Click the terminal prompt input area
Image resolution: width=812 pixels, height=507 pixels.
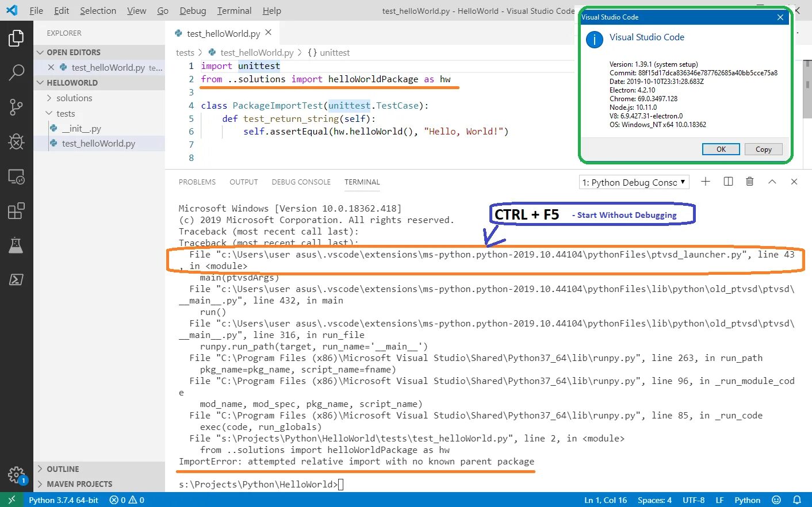[341, 485]
